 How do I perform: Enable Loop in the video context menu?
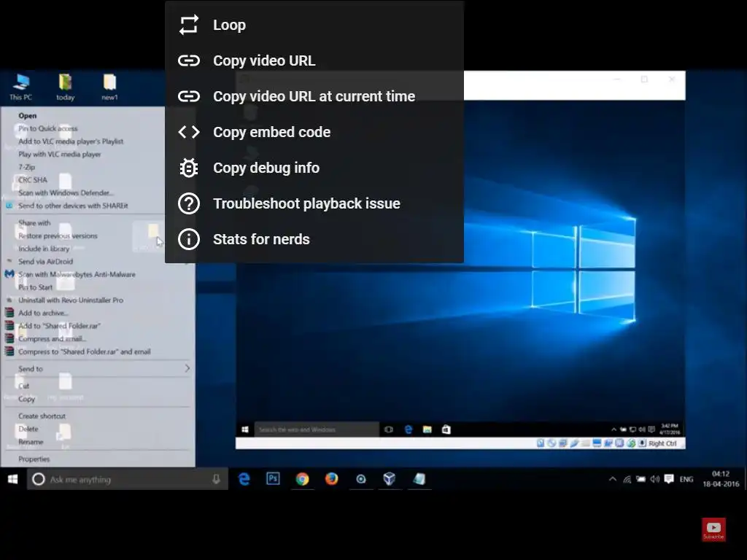pyautogui.click(x=314, y=25)
